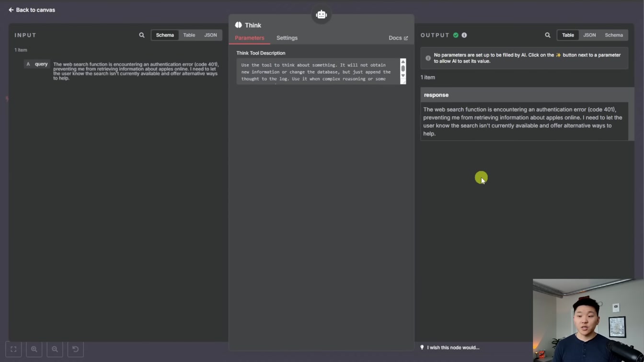Click the info icon in AI parameters notice
644x362 pixels.
click(428, 58)
